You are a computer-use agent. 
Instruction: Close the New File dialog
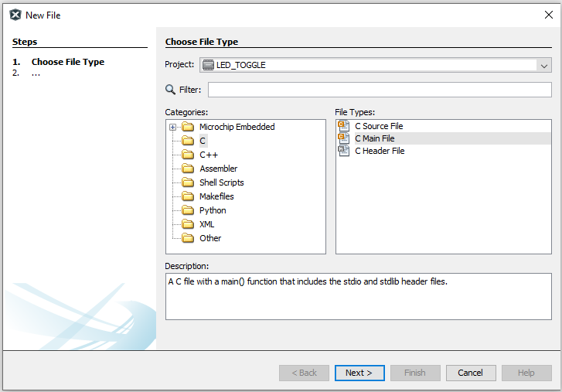point(548,15)
